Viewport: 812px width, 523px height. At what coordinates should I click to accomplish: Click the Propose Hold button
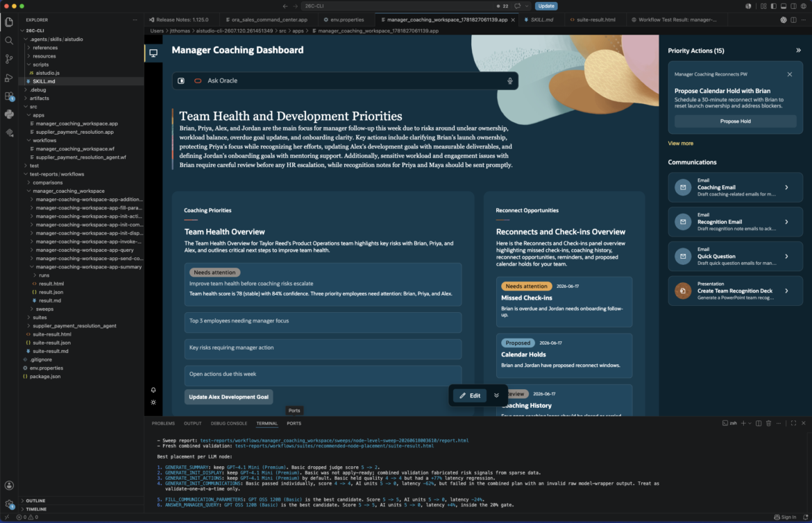(735, 121)
